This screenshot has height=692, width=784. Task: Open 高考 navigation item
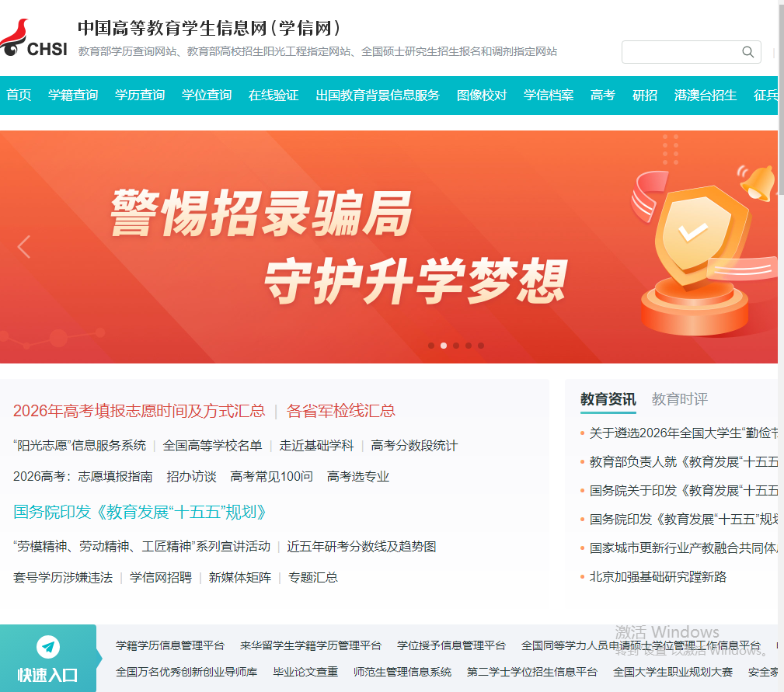(x=602, y=95)
